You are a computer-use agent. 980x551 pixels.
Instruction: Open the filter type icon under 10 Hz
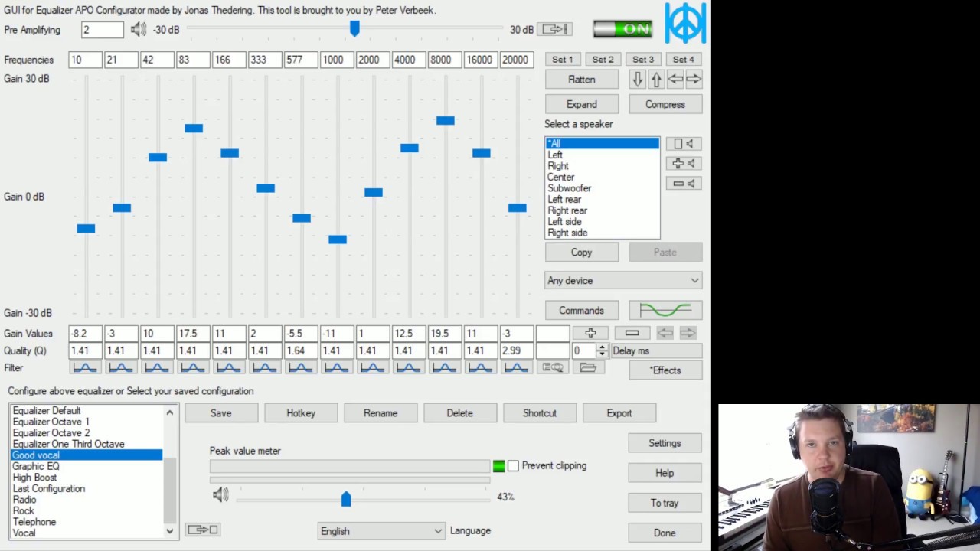coord(85,368)
